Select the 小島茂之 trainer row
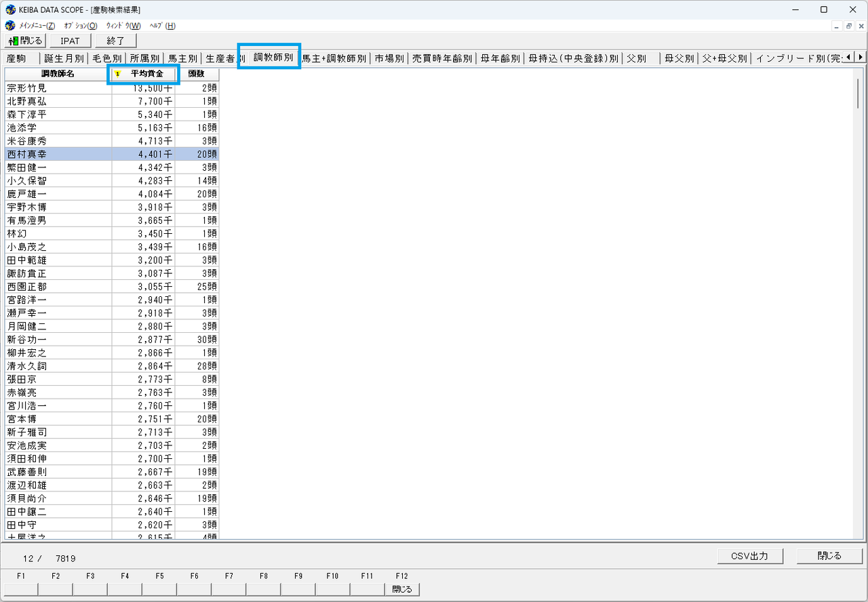 pyautogui.click(x=112, y=247)
